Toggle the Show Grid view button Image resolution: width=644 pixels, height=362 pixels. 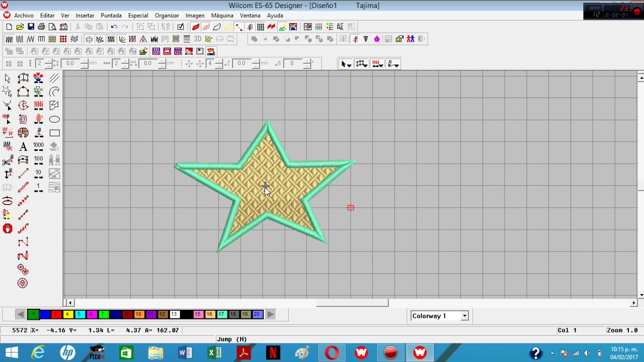pos(261,27)
